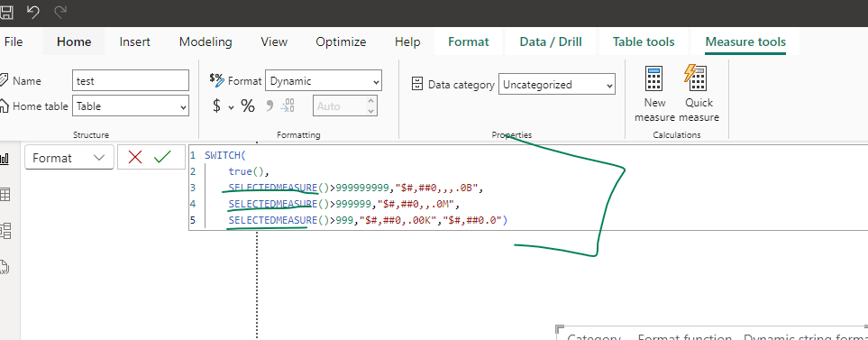Expand the currency format arrow

(232, 107)
